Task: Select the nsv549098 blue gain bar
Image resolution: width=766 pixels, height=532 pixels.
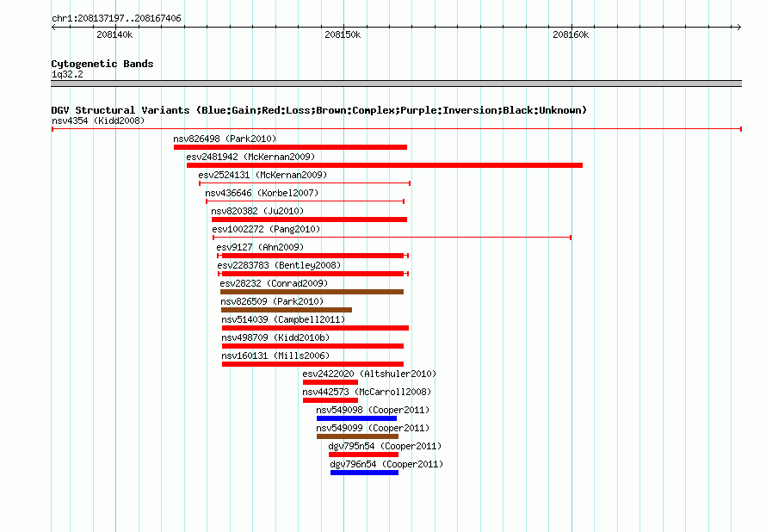Action: tap(356, 418)
